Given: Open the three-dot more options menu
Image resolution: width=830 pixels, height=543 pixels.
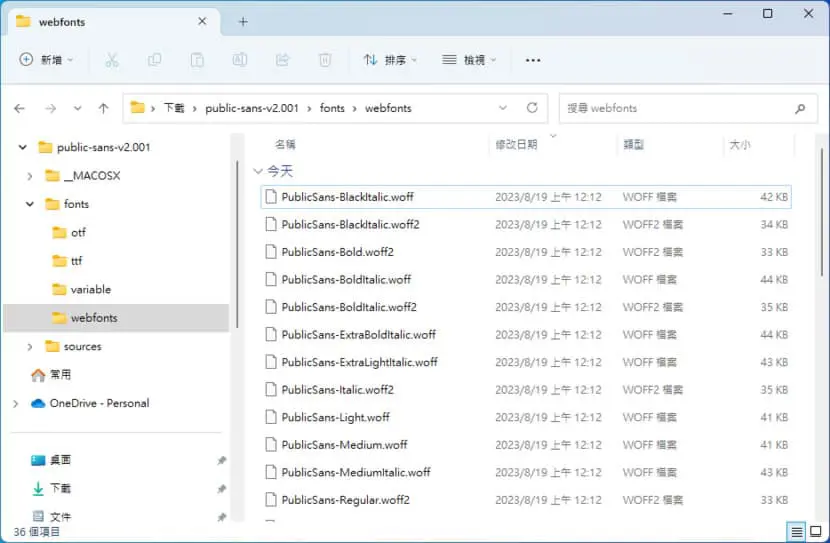Looking at the screenshot, I should click(x=533, y=60).
